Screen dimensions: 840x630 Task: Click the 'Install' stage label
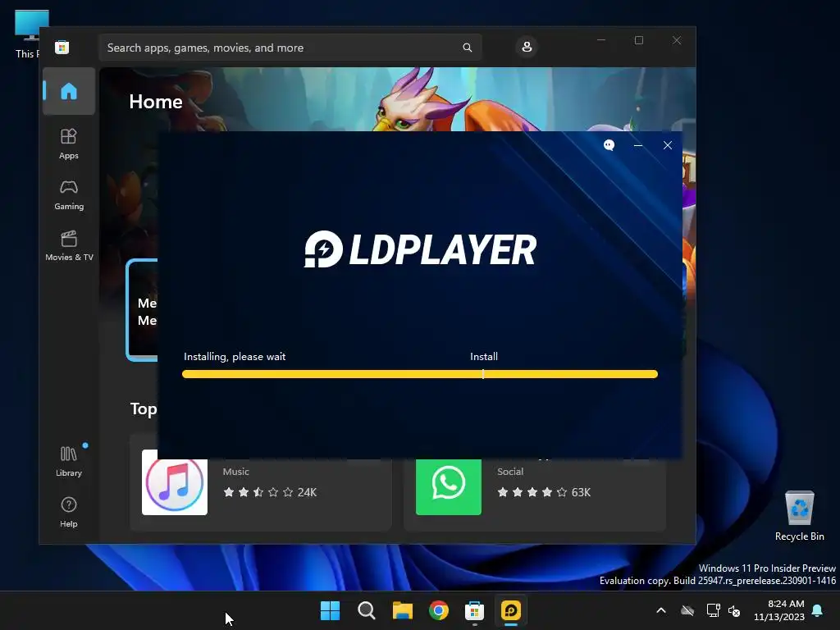(x=484, y=356)
